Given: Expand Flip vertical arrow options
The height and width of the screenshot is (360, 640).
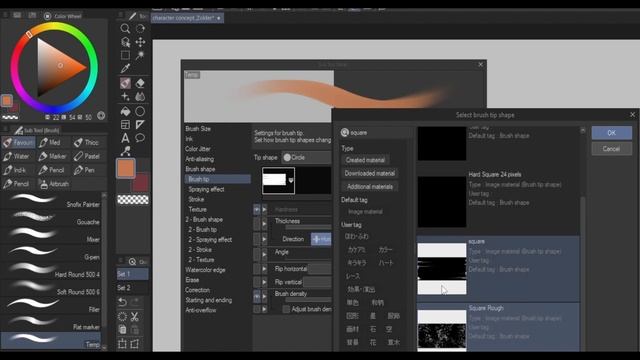Looking at the screenshot, I should point(264,282).
